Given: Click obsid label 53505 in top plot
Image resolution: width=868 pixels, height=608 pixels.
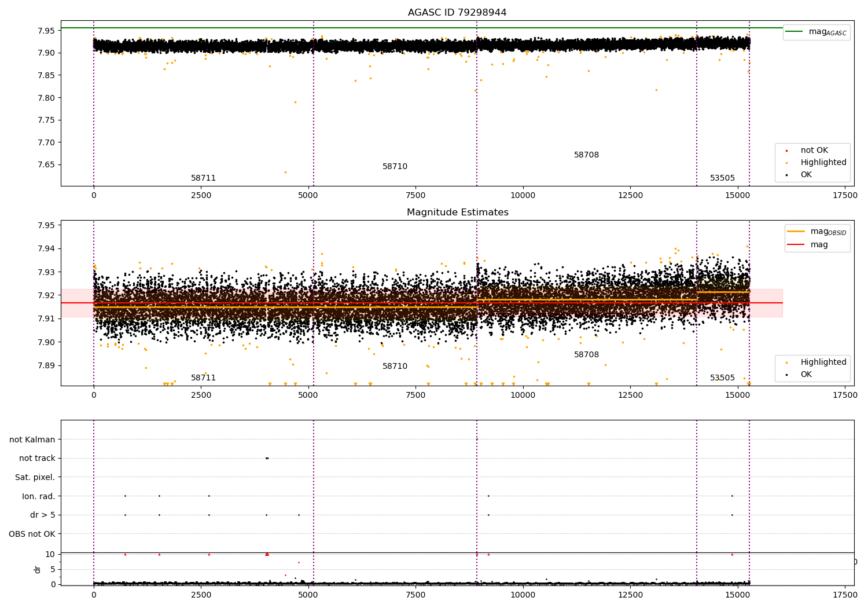Looking at the screenshot, I should tap(722, 178).
